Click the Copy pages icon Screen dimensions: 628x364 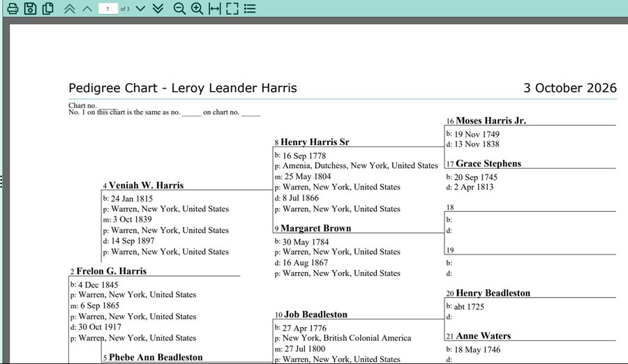point(47,8)
